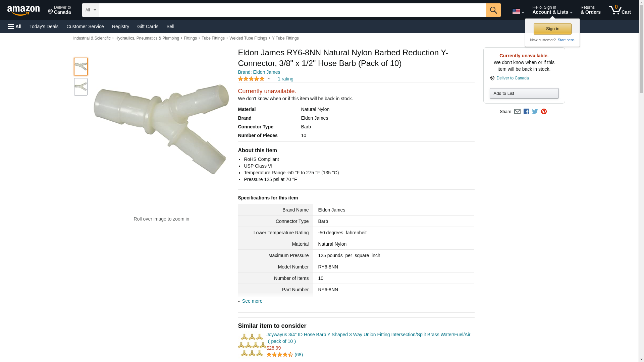This screenshot has width=644, height=362.
Task: Share the product via email icon
Action: click(517, 112)
